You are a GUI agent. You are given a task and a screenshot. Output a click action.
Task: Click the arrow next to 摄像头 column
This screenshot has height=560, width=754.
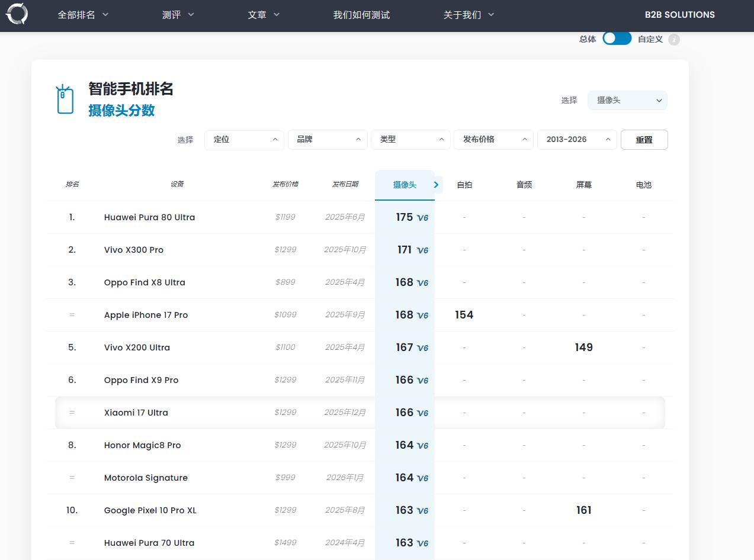coord(437,185)
